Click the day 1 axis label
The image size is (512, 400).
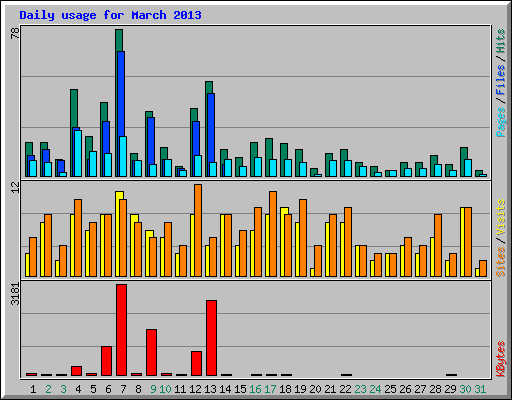33,389
